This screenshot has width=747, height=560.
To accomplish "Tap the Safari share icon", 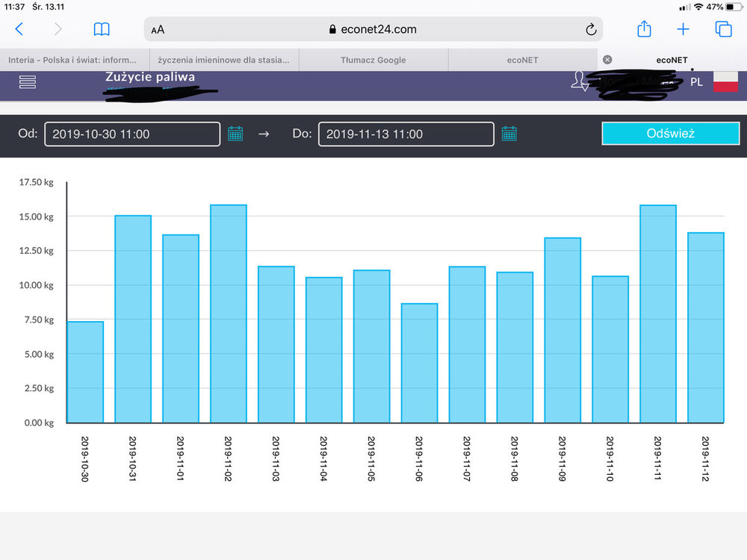I will [x=644, y=29].
